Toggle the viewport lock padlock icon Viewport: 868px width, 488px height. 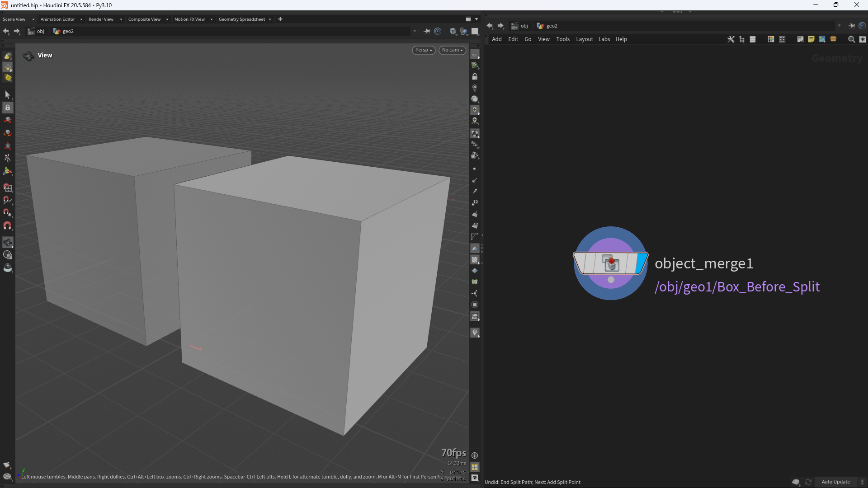pyautogui.click(x=475, y=77)
